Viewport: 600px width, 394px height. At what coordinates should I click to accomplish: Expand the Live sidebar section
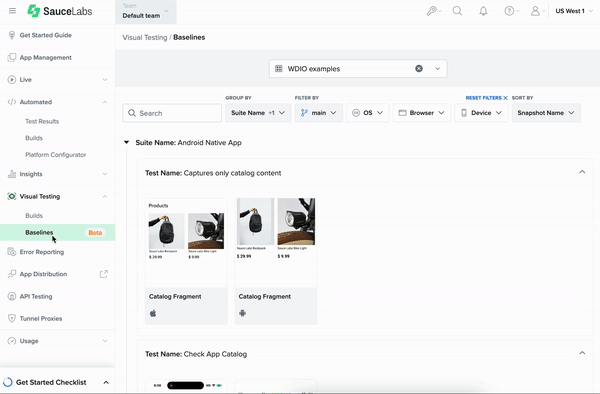tap(105, 80)
